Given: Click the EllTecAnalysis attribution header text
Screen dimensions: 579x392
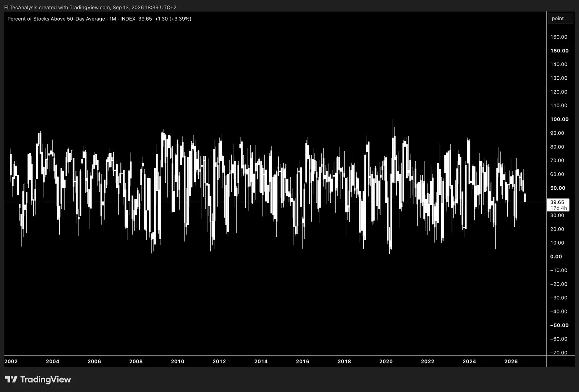Looking at the screenshot, I should point(90,7).
